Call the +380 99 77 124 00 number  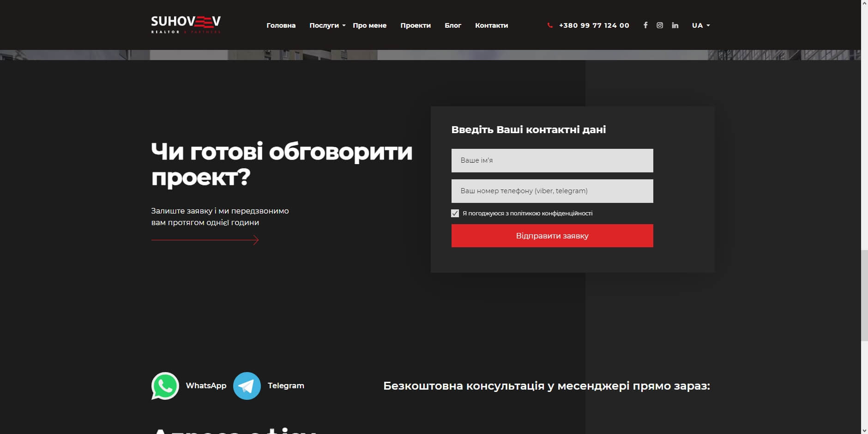(x=594, y=25)
